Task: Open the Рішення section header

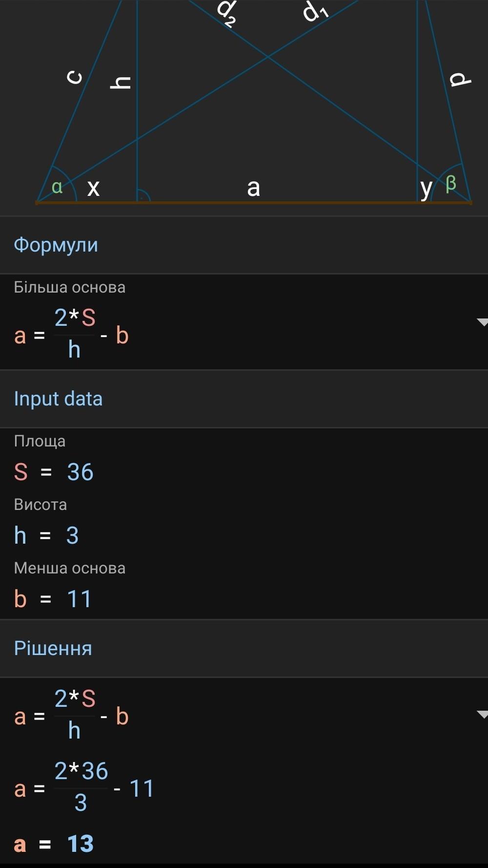Action: [53, 648]
